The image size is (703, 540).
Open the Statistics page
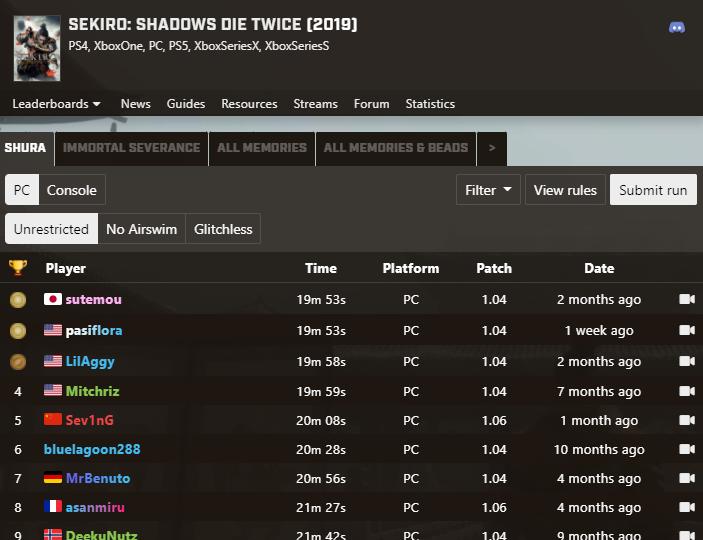pos(430,104)
